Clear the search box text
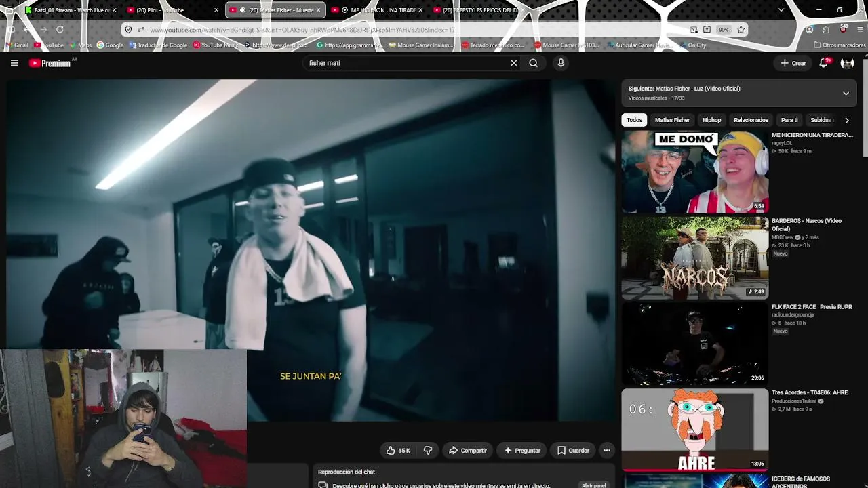The height and width of the screenshot is (488, 868). coord(514,63)
